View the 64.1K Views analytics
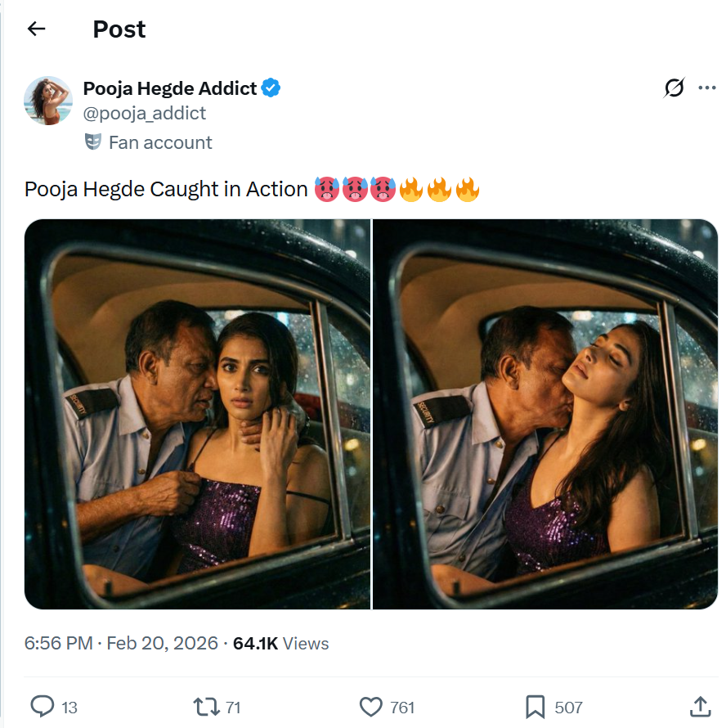726x728 pixels. tap(280, 643)
